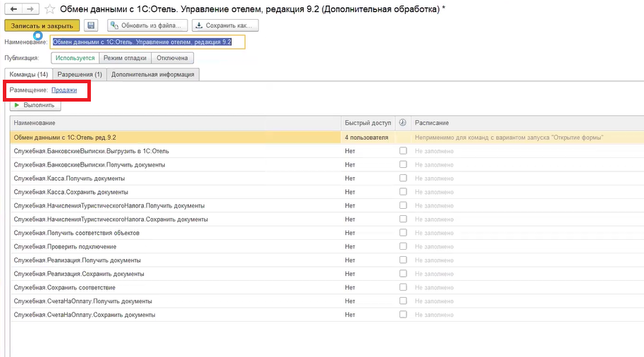Click Обновить из файла button

(x=148, y=25)
